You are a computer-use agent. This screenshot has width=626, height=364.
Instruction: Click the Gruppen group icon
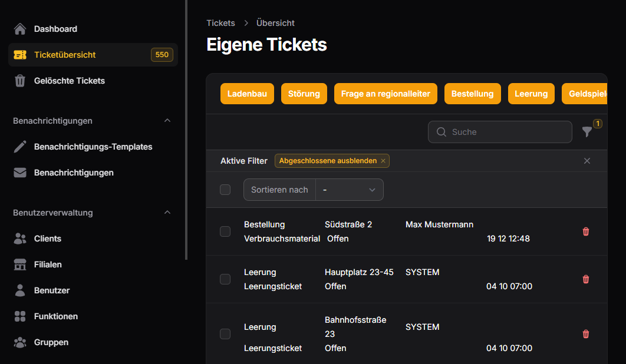20,342
